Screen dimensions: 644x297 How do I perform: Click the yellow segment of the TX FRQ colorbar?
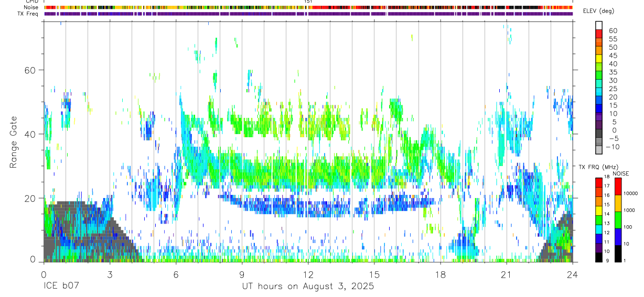598,211
